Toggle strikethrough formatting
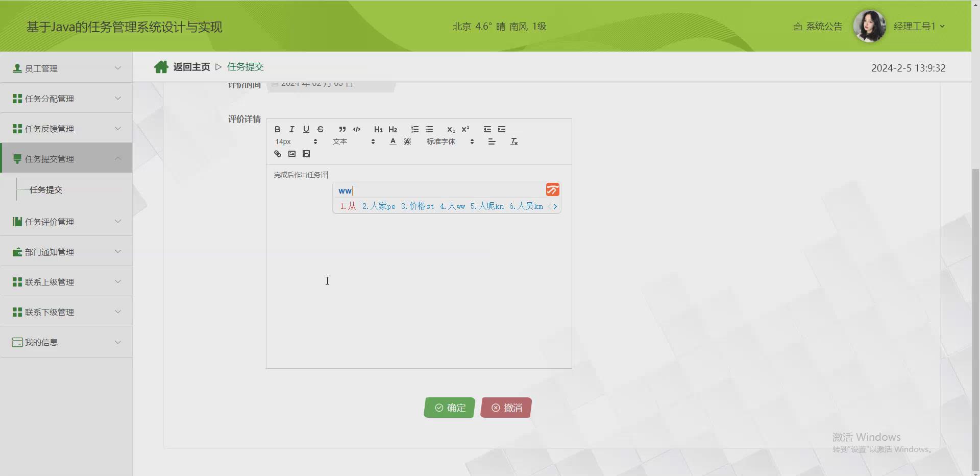The height and width of the screenshot is (476, 980). pyautogui.click(x=320, y=129)
